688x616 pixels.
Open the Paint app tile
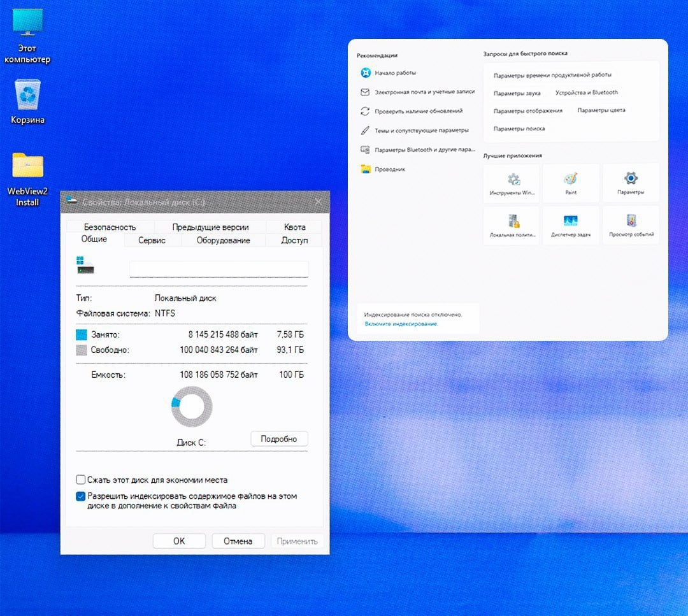pos(570,183)
